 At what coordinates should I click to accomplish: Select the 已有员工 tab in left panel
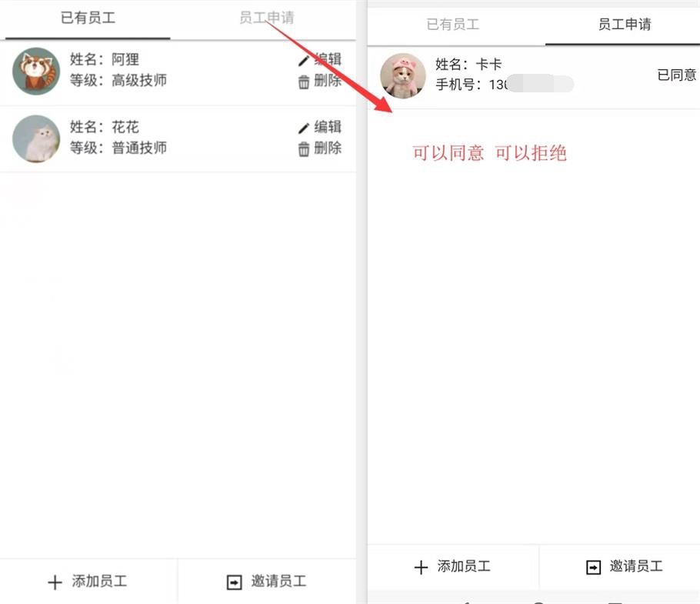(88, 18)
